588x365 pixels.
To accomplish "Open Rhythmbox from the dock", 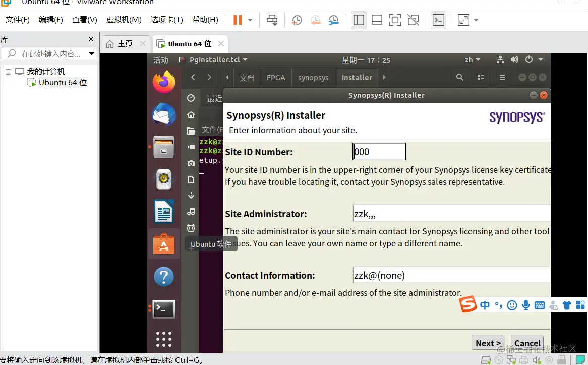I will (x=164, y=179).
